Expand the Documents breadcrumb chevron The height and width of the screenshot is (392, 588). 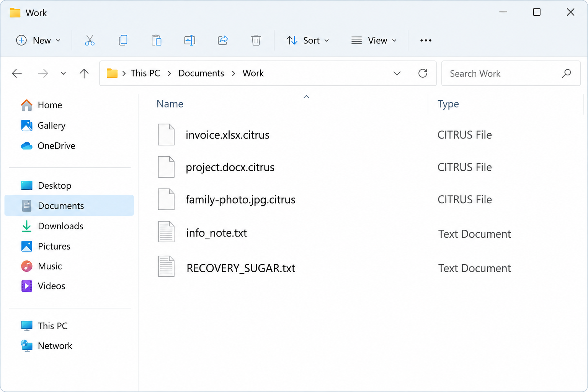(x=234, y=73)
